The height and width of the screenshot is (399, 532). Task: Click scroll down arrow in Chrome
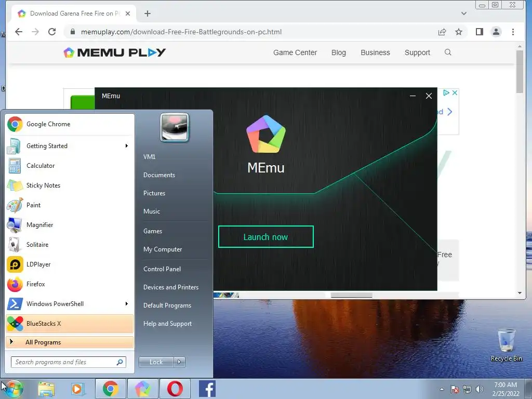click(520, 293)
